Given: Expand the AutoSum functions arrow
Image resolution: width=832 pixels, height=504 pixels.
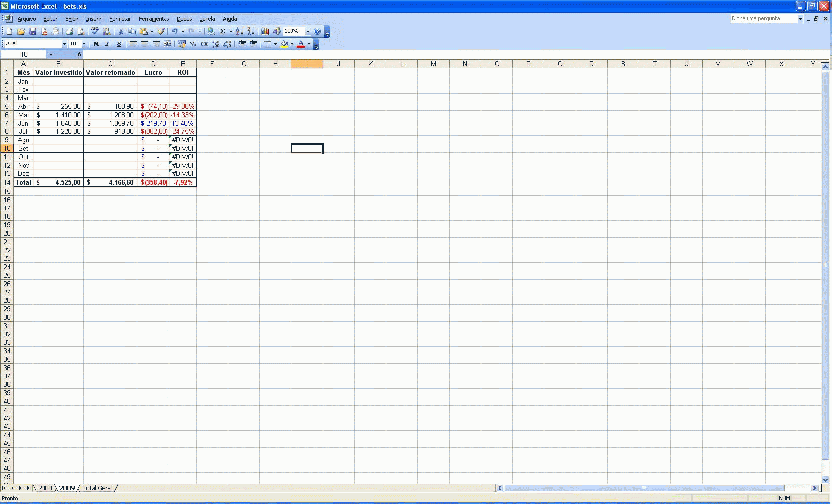Looking at the screenshot, I should [231, 31].
